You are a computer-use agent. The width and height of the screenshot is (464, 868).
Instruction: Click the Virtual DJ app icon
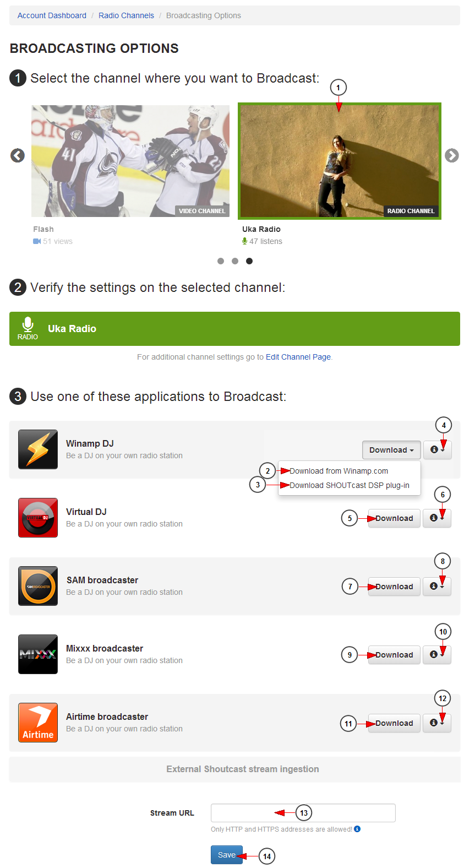click(x=38, y=518)
